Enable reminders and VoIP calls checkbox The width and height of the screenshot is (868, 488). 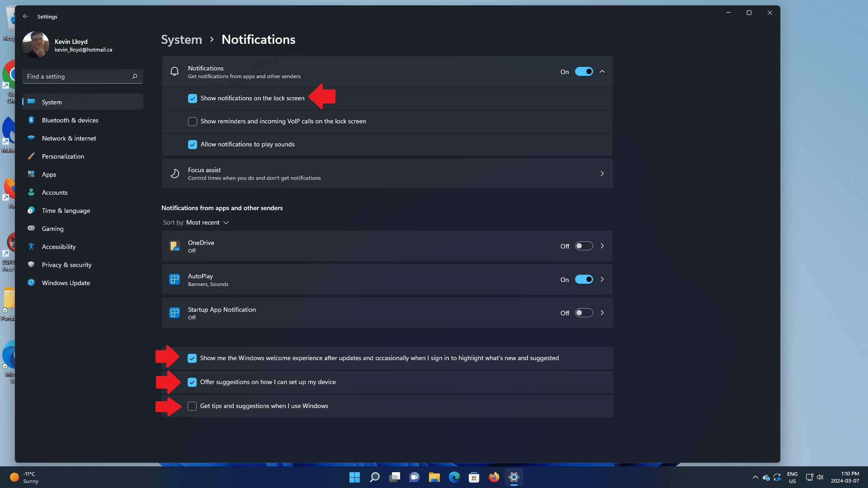point(193,122)
